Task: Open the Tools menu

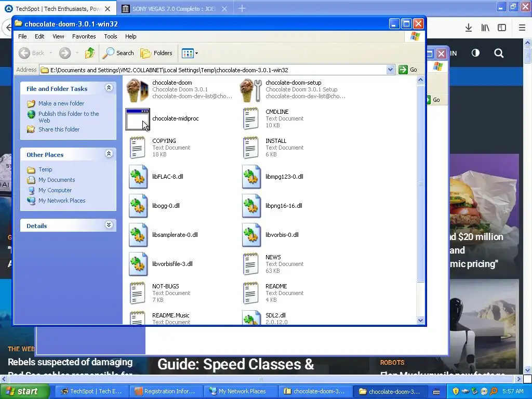Action: (x=110, y=36)
